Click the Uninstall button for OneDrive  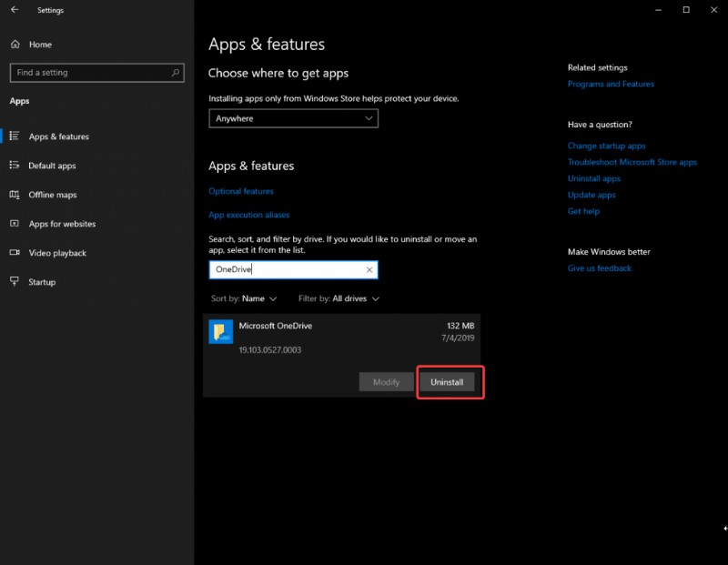point(449,382)
